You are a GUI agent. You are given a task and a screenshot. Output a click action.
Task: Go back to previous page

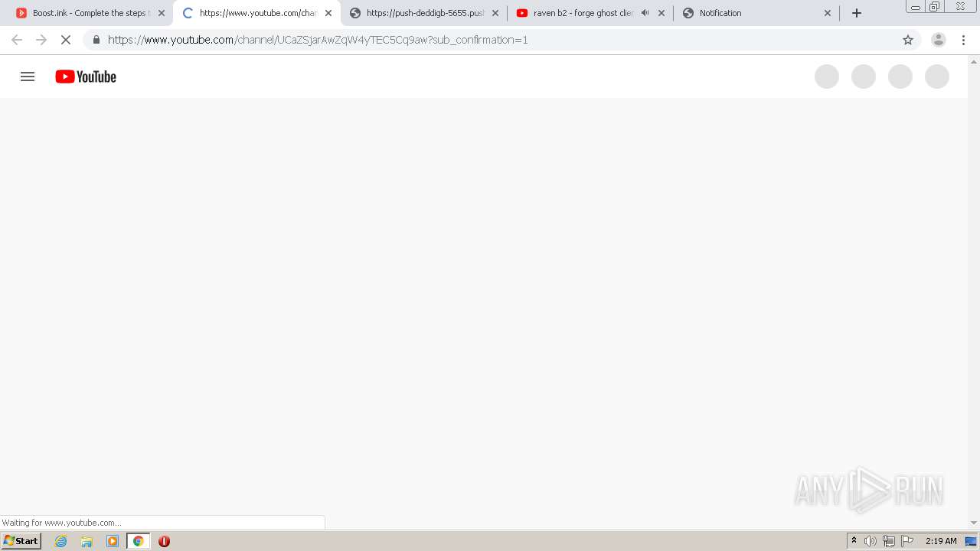click(17, 40)
